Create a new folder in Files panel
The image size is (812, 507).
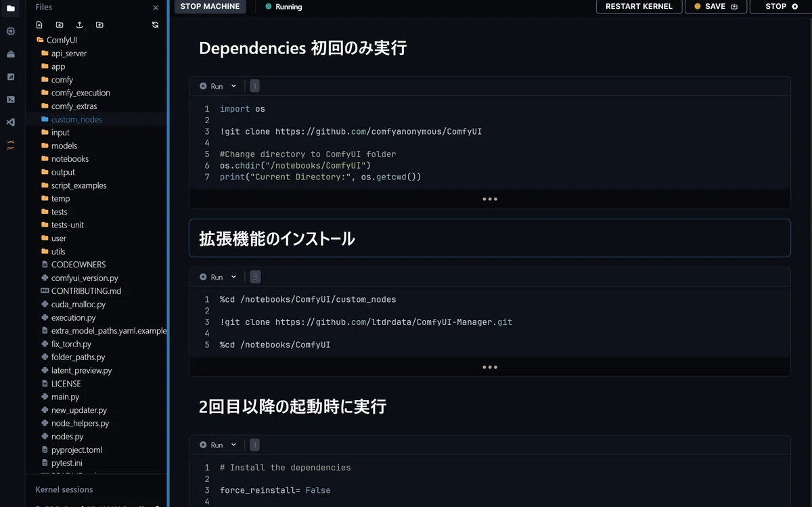pyautogui.click(x=60, y=25)
